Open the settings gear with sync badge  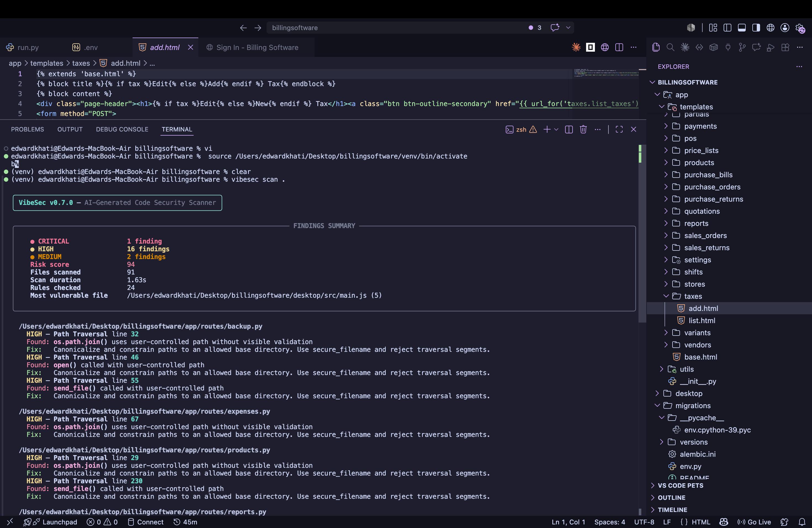click(x=800, y=28)
